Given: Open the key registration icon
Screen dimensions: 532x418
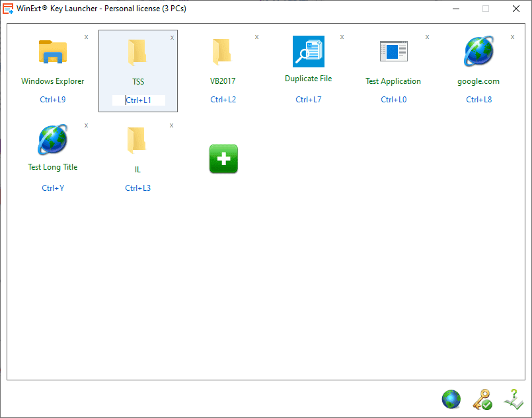Looking at the screenshot, I should point(482,399).
